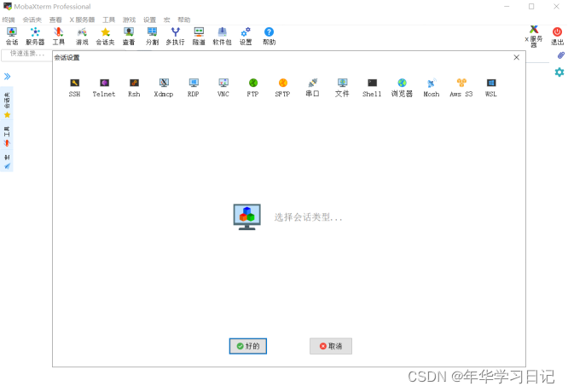Select the 文件 file session type

342,88
